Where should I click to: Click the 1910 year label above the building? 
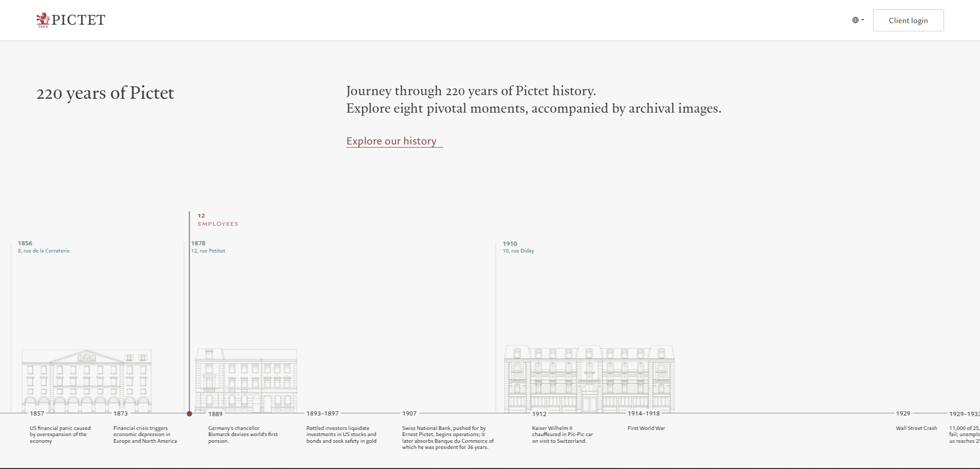(510, 244)
